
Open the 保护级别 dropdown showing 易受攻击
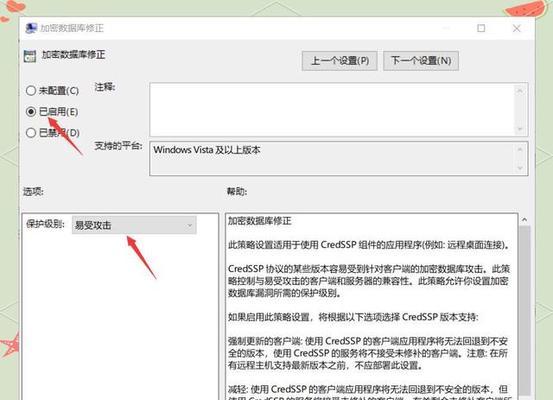pos(134,225)
